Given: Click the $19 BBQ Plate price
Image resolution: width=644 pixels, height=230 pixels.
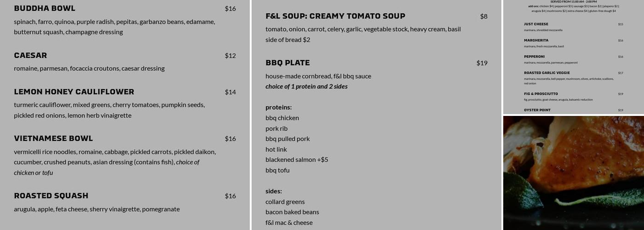Looking at the screenshot, I should click(x=482, y=63).
